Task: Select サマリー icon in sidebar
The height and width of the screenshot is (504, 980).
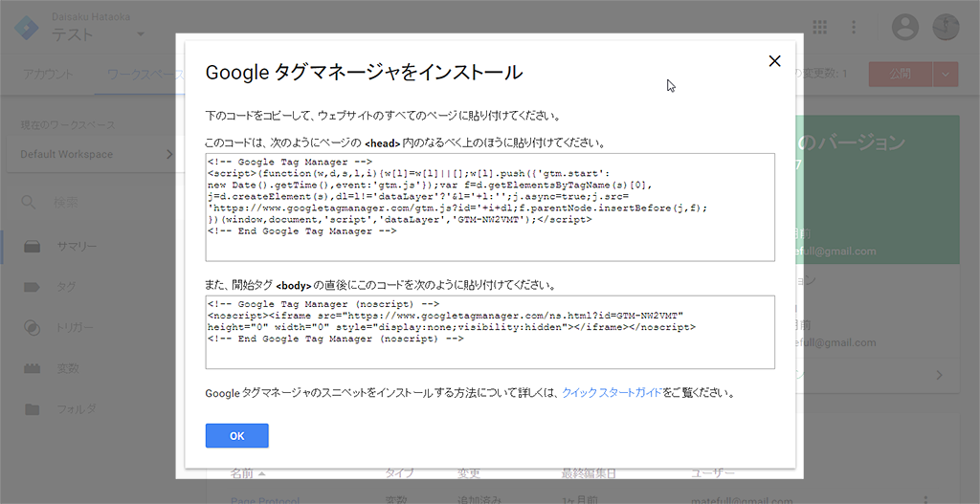Action: coord(32,247)
